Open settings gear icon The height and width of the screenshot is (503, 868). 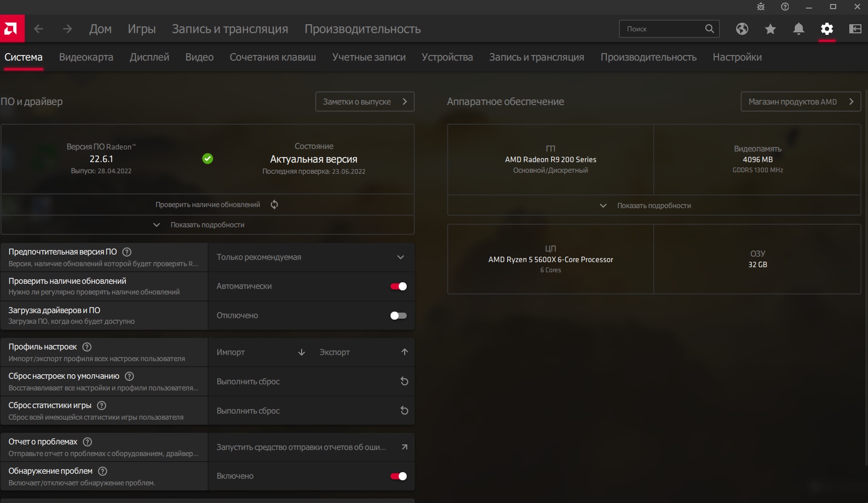pos(827,29)
